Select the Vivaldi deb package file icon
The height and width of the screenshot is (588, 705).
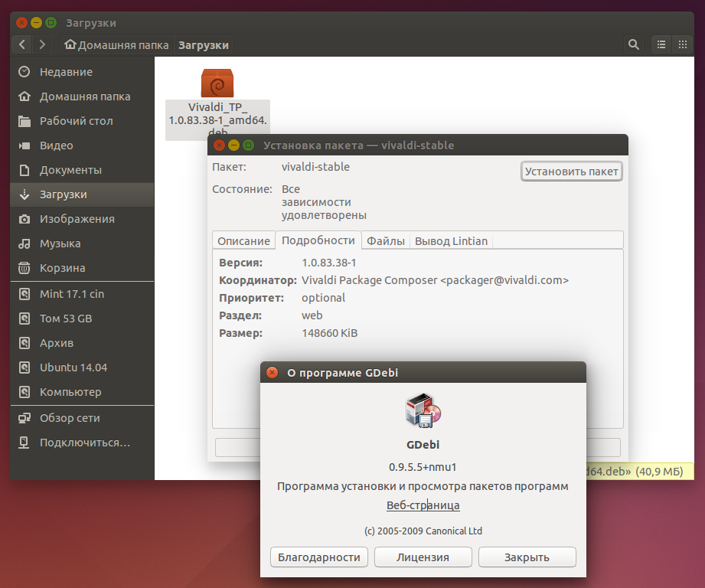pyautogui.click(x=217, y=83)
